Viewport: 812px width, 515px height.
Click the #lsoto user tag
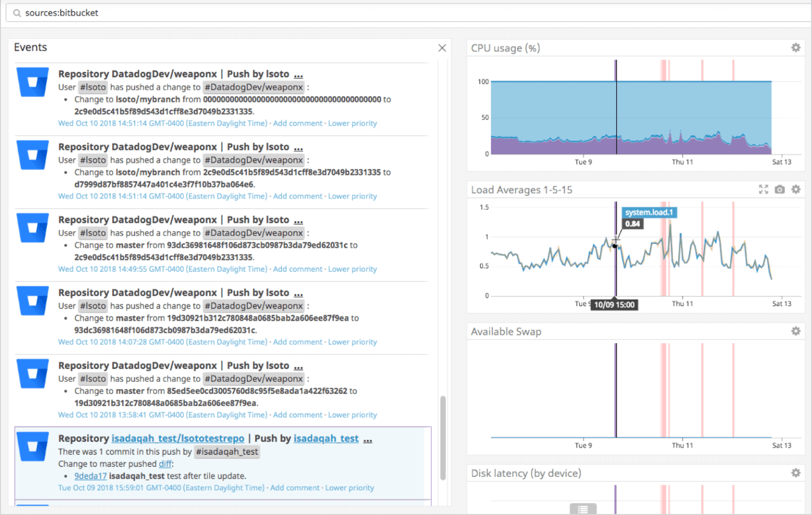click(x=93, y=87)
